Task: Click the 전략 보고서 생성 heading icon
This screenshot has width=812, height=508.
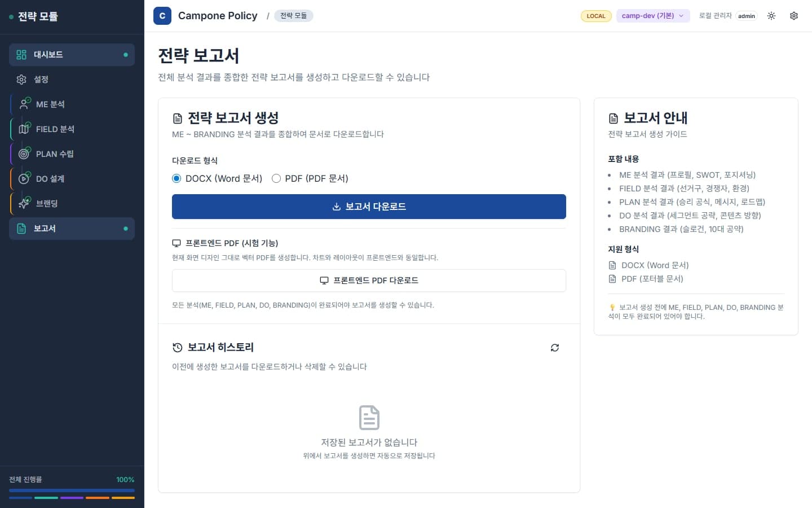Action: (178, 119)
